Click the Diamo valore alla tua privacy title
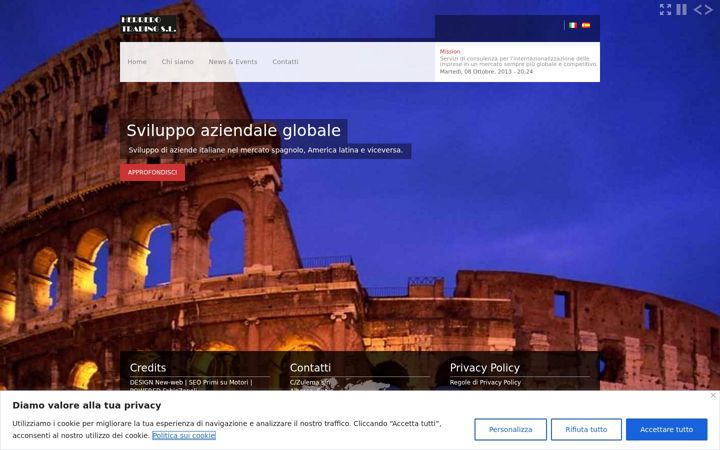This screenshot has width=720, height=450. [87, 405]
